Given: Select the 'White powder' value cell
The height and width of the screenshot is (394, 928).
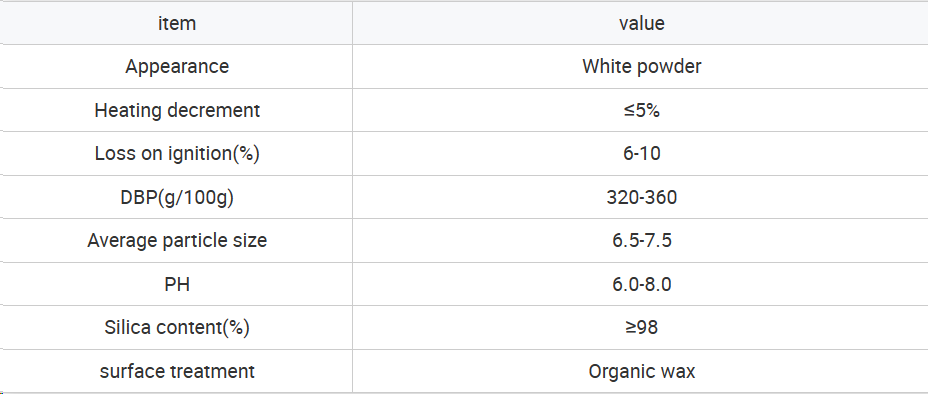Looking at the screenshot, I should [x=641, y=66].
